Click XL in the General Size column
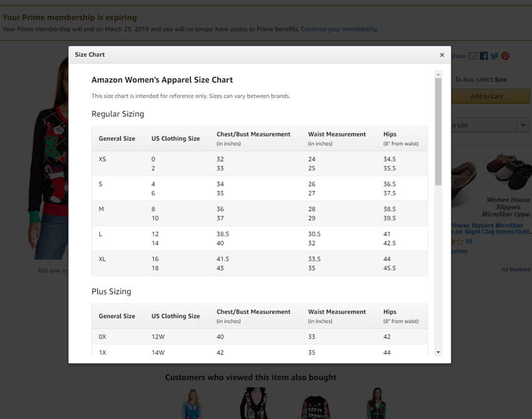Viewport: 532px width, 419px height. click(x=102, y=259)
